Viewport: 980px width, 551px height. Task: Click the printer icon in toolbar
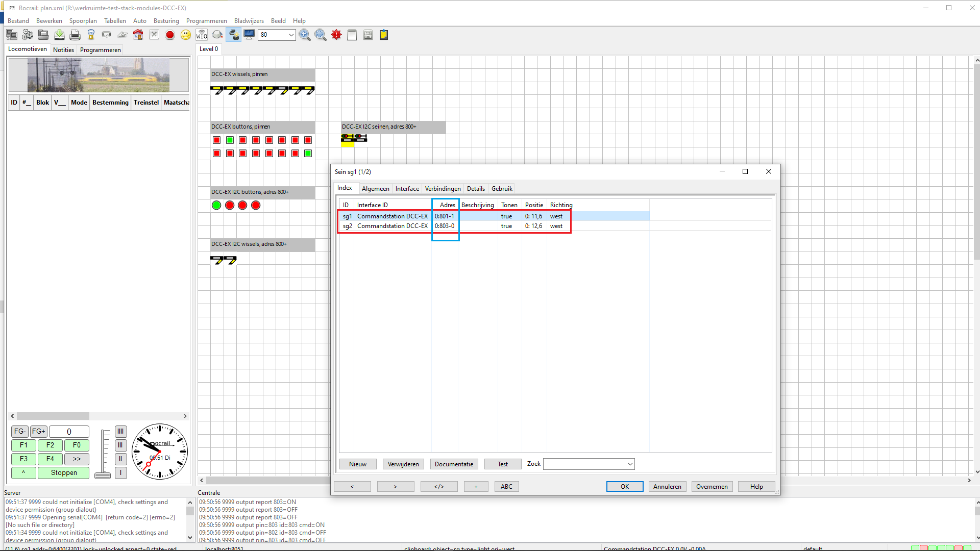click(75, 35)
